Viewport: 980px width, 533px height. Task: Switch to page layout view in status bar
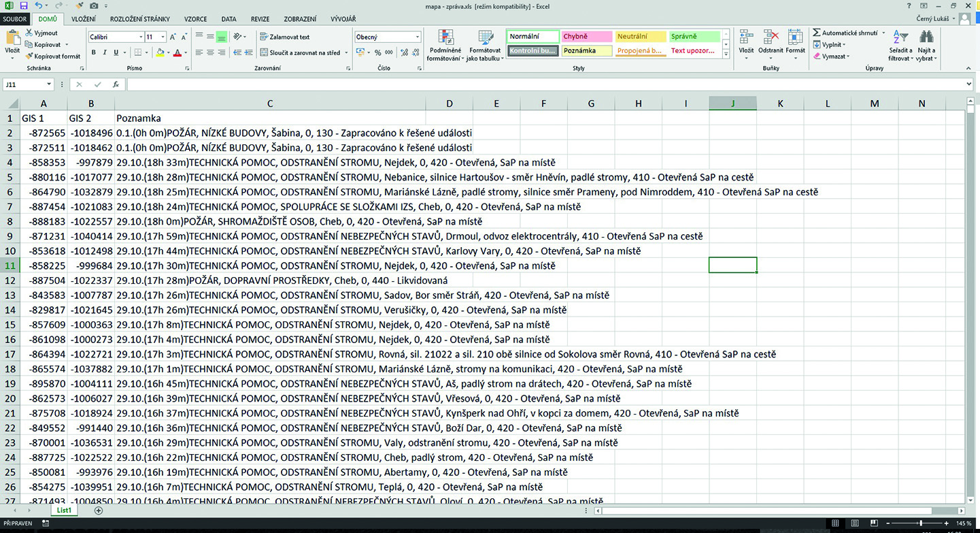click(x=854, y=523)
